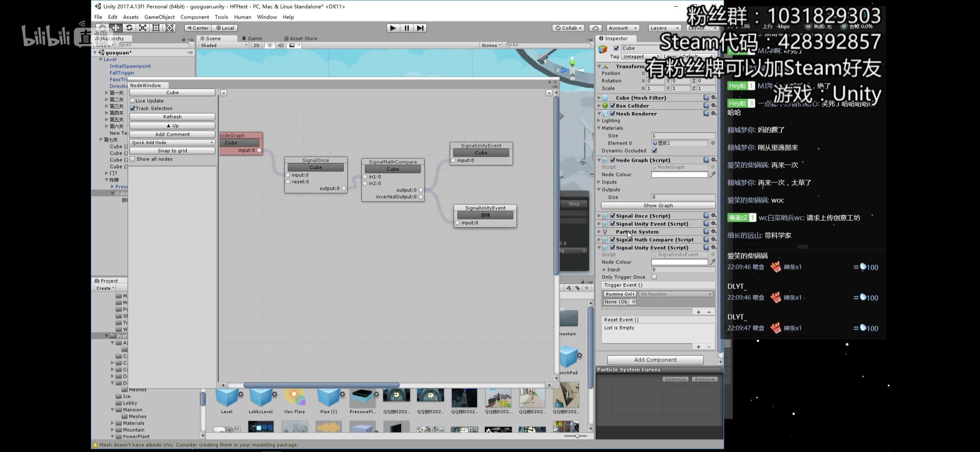Image resolution: width=980 pixels, height=452 pixels.
Task: Click object picker next to 里皮2 material
Action: pos(713,143)
